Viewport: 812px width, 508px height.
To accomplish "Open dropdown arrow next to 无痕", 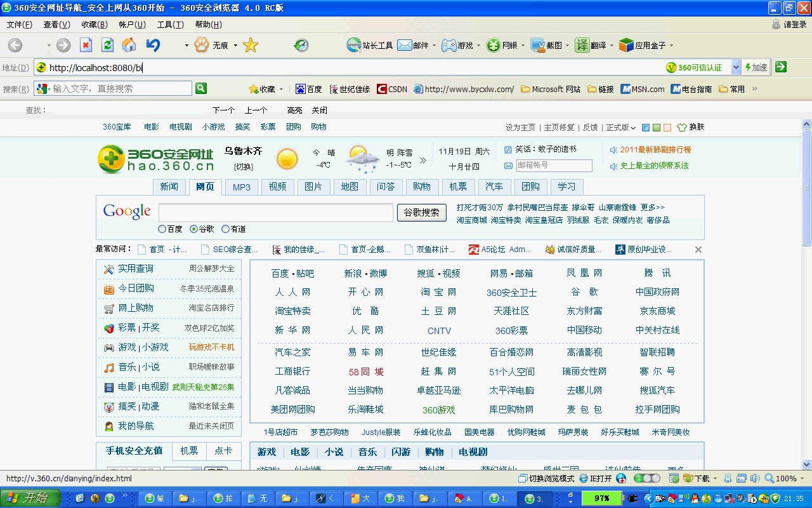I will [235, 46].
